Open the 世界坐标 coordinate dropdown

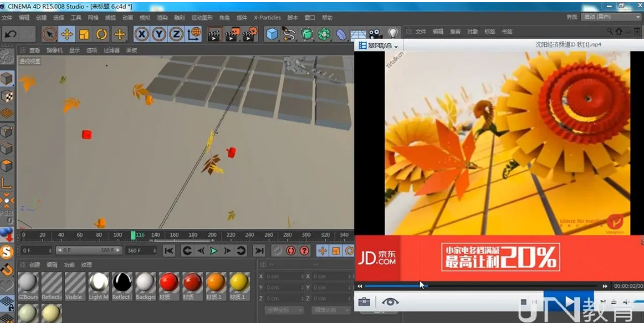pyautogui.click(x=284, y=311)
